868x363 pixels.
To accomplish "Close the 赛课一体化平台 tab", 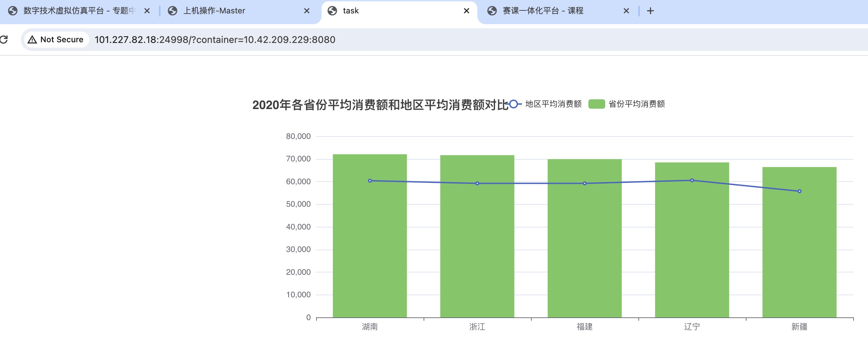I will point(626,11).
